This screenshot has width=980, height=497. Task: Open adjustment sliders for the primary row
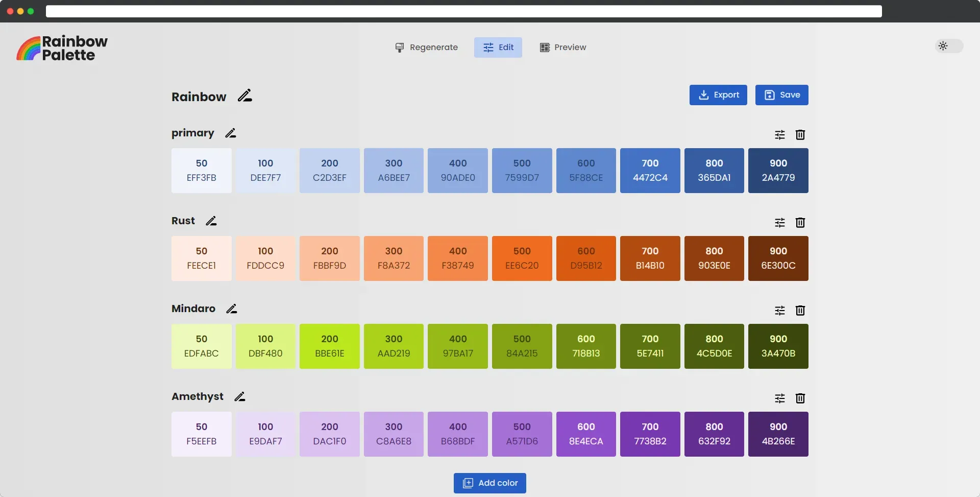780,135
